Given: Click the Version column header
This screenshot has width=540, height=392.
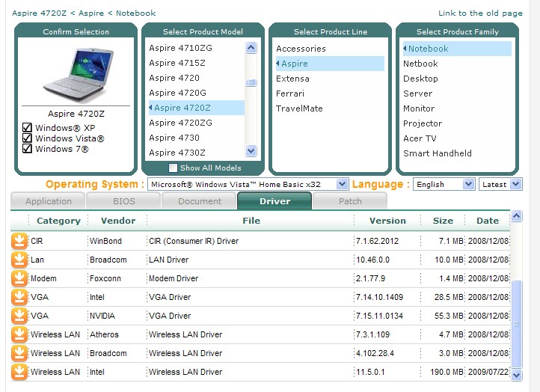Looking at the screenshot, I should (387, 221).
